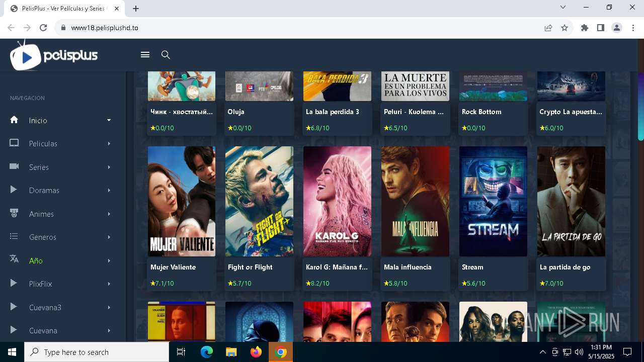Viewport: 644px width, 362px height.
Task: Open the La partida de go link
Action: click(565, 267)
